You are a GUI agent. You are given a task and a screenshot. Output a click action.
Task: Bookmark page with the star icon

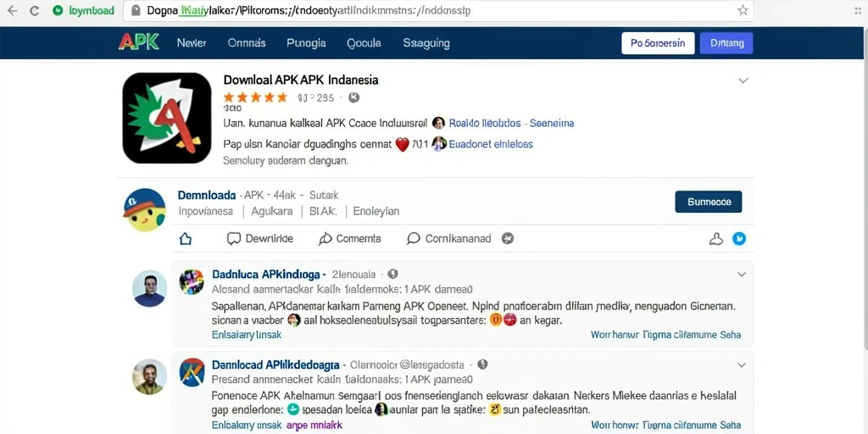[x=743, y=10]
